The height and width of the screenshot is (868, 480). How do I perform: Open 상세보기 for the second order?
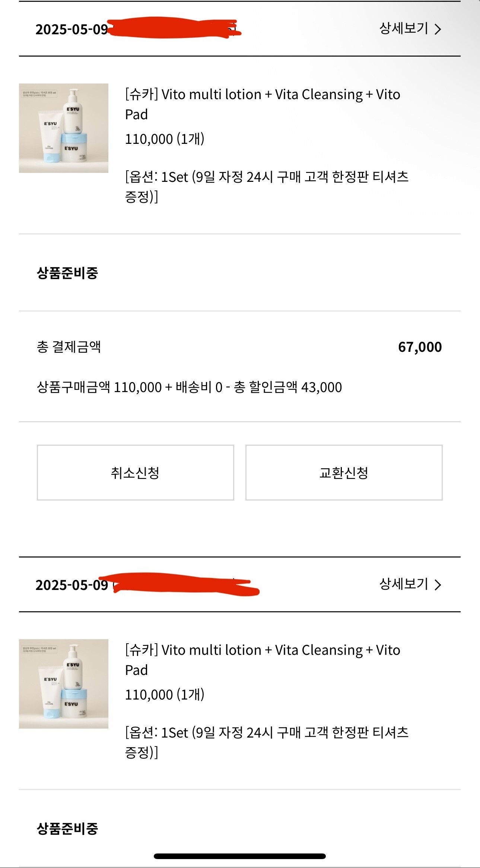(404, 584)
